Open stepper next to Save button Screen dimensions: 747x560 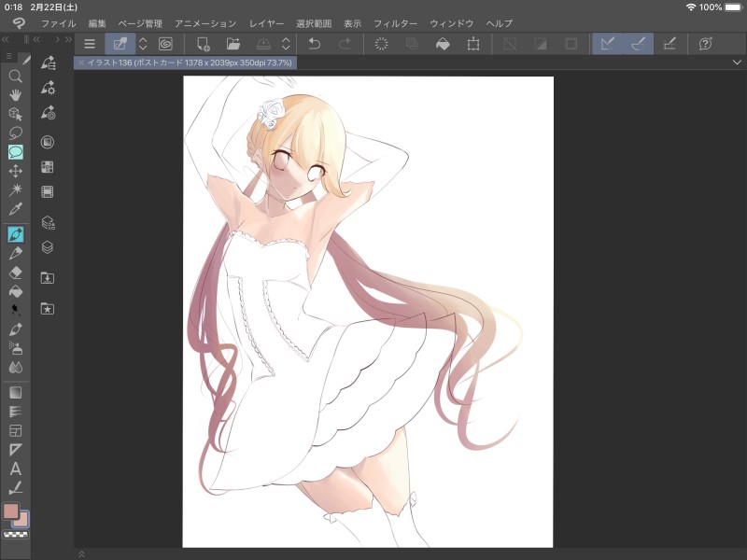[286, 44]
